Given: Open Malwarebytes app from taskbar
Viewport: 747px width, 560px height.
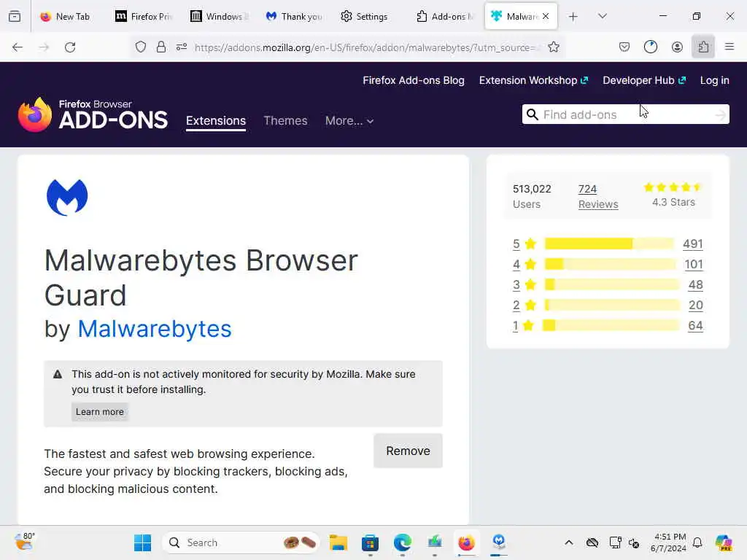Looking at the screenshot, I should [x=499, y=542].
